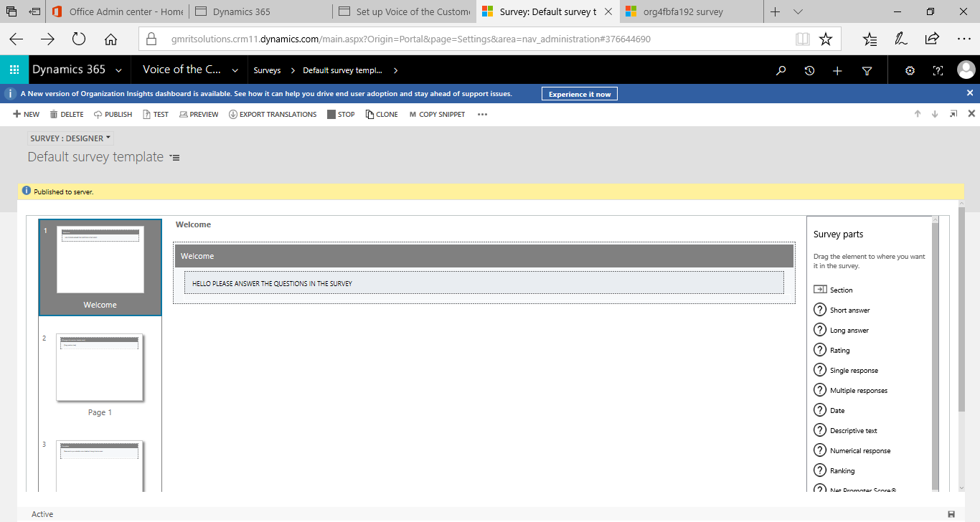Select the Numerical response survey part
Image resolution: width=980 pixels, height=522 pixels.
click(852, 450)
